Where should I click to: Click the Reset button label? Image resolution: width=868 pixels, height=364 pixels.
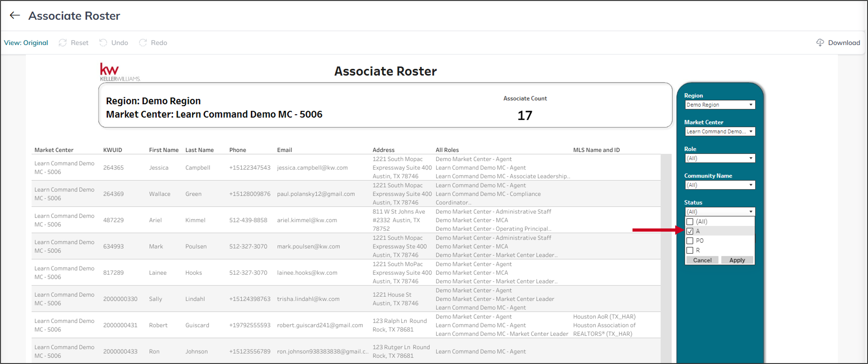point(80,43)
